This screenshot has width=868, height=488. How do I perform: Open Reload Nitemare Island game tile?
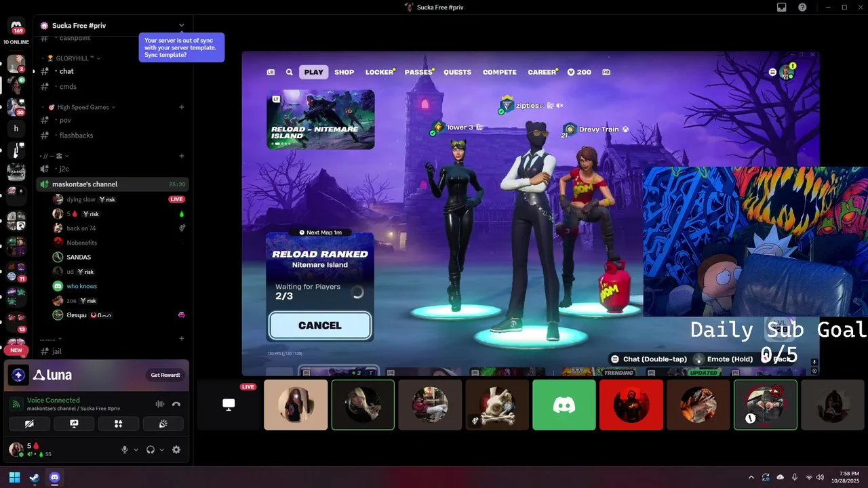pos(320,119)
